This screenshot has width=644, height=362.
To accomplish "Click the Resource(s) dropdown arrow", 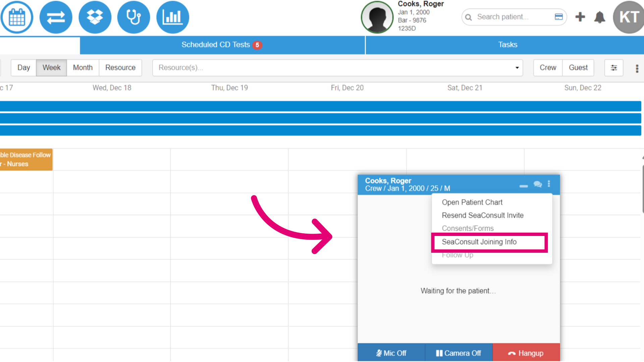I will point(517,68).
